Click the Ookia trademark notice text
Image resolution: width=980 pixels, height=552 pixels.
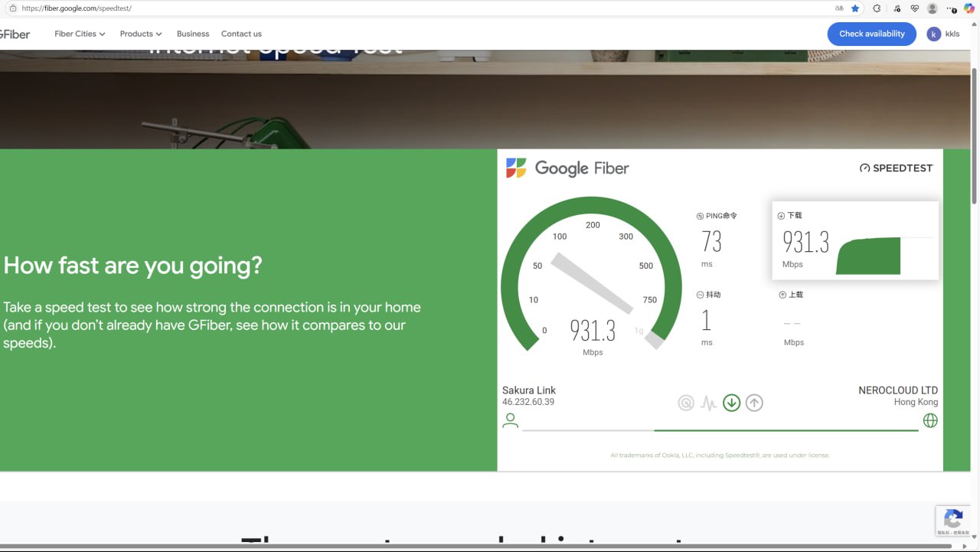point(720,455)
